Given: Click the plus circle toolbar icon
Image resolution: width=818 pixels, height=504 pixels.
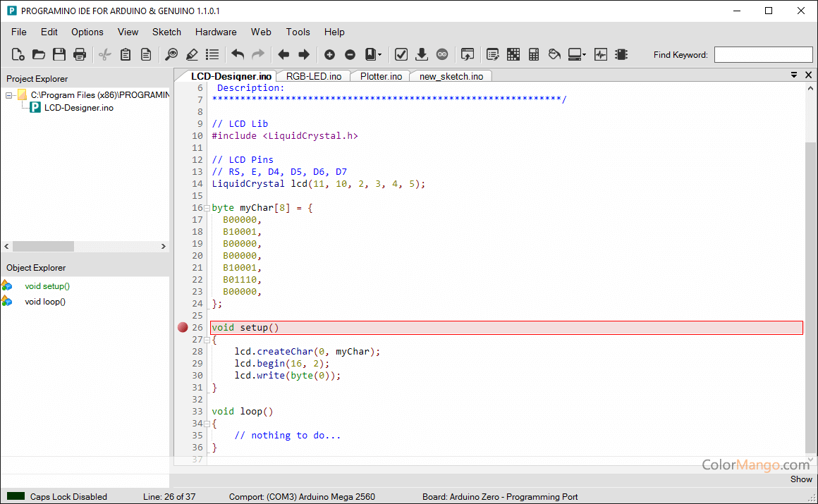Looking at the screenshot, I should [330, 54].
